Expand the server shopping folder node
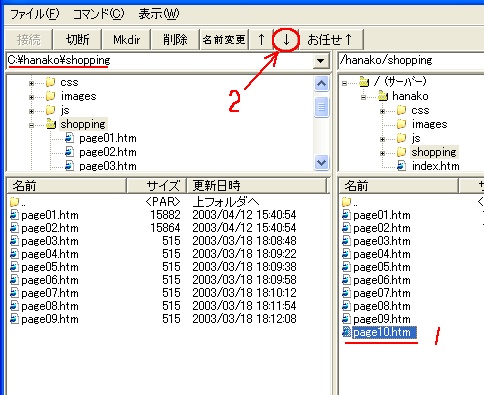Image resolution: width=484 pixels, height=395 pixels. [383, 153]
